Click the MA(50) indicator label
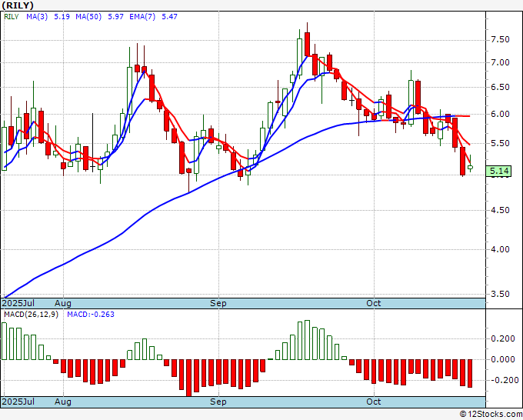The height and width of the screenshot is (420, 523). click(x=88, y=17)
